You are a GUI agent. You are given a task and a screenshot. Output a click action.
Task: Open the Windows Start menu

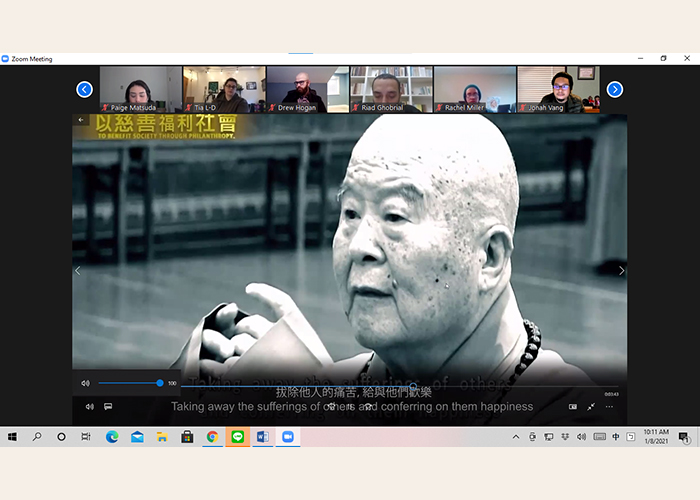coord(12,437)
